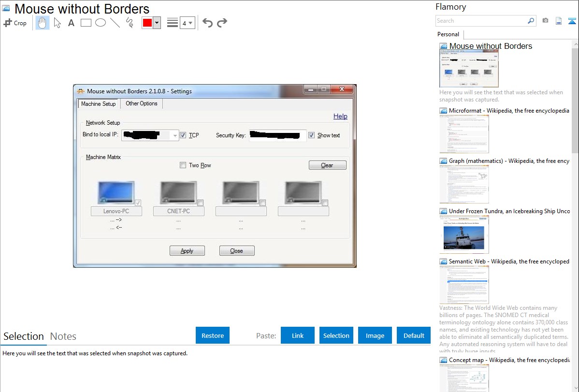Toggle the TCP checkbox
579x392 pixels.
pos(183,135)
